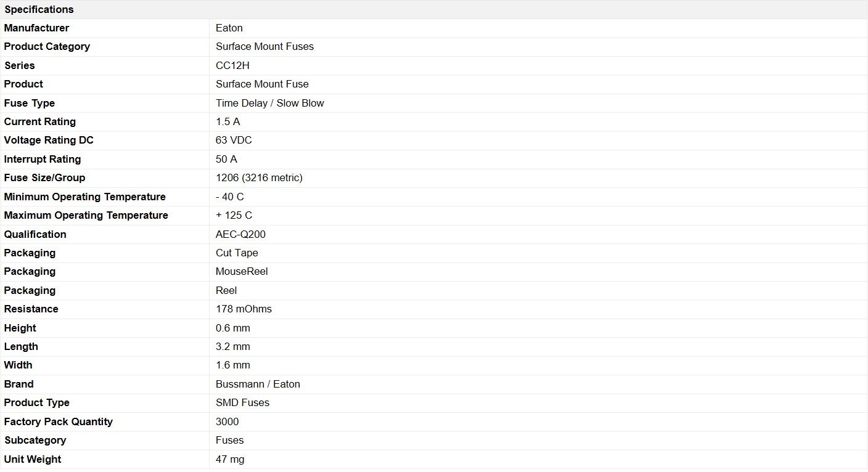Screen dimensions: 868x472
Task: Click the Fuses subcategory value
Action: click(229, 440)
